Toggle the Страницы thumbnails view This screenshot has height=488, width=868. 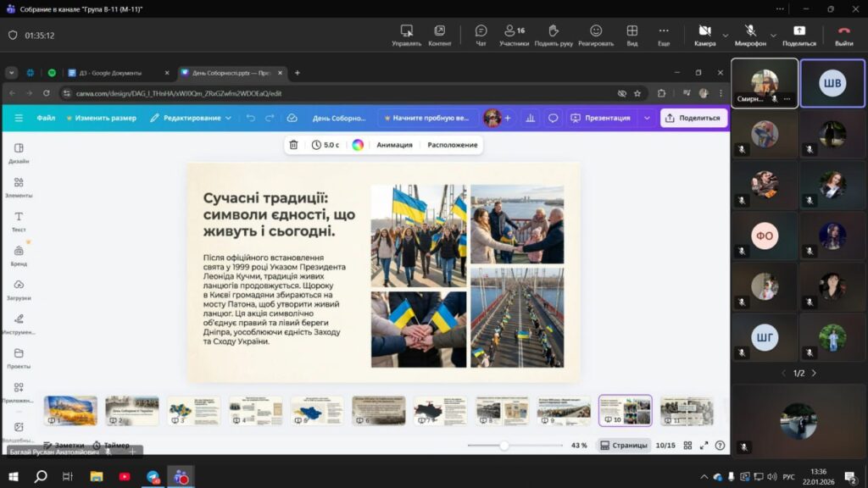pos(624,445)
